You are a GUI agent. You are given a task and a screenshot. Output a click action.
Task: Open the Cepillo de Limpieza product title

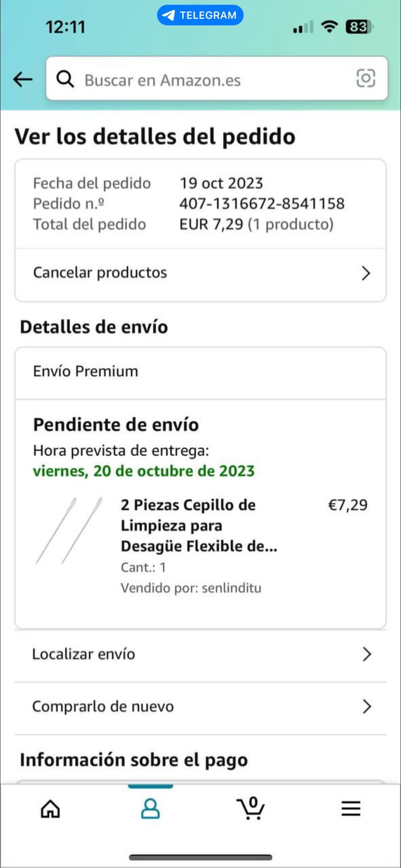pos(199,526)
